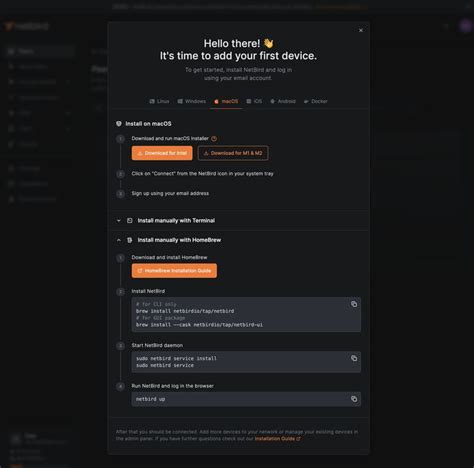This screenshot has width=474, height=468.
Task: Click the shield icon beside Install on macOS
Action: pyautogui.click(x=119, y=124)
